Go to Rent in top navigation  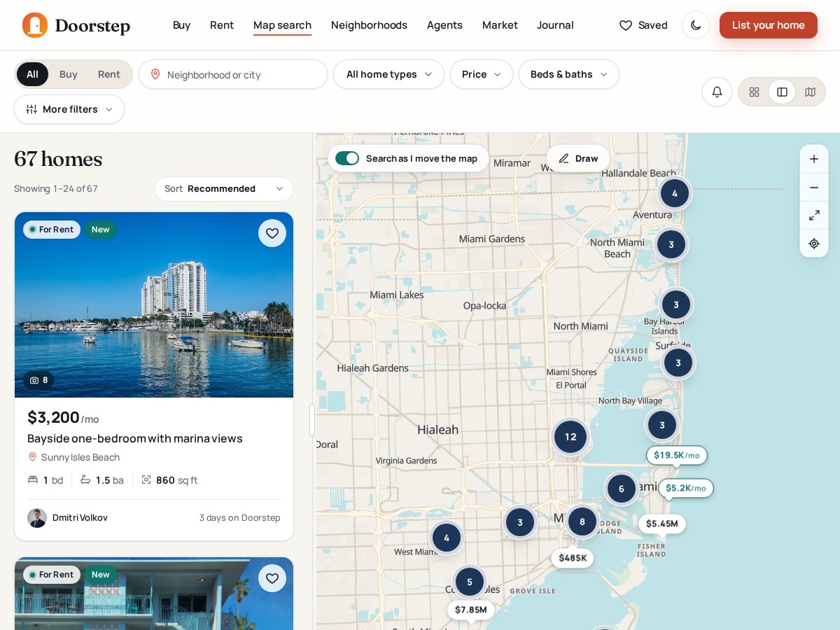222,25
